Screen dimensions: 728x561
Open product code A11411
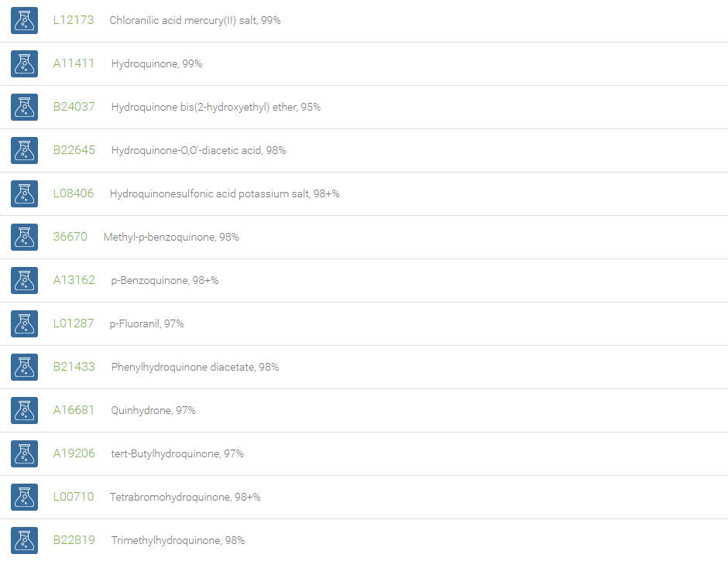point(74,63)
